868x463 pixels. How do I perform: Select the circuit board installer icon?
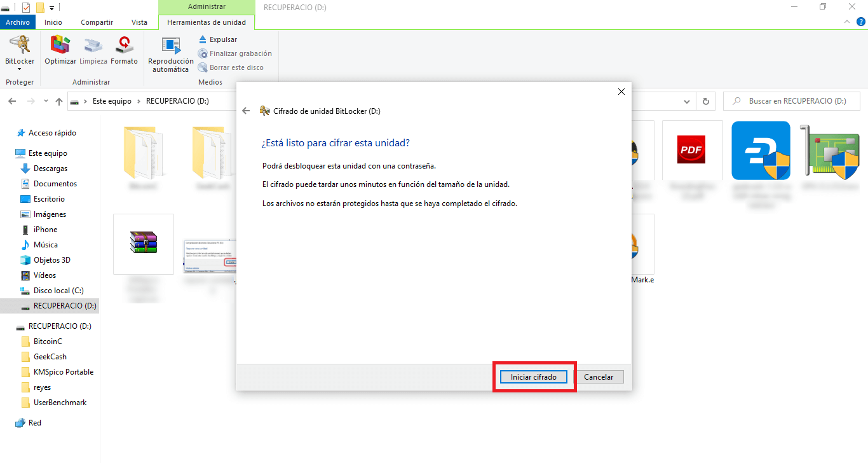tap(830, 151)
